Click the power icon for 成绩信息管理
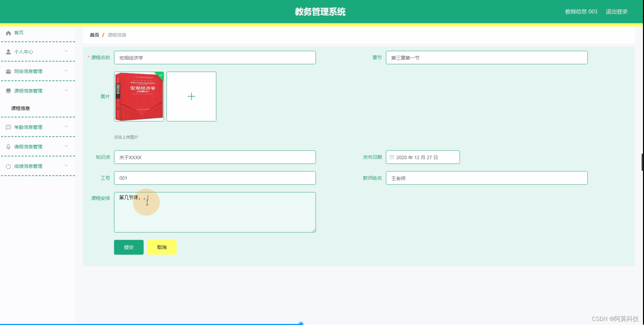Screen dimensions: 644x325 click(8, 166)
